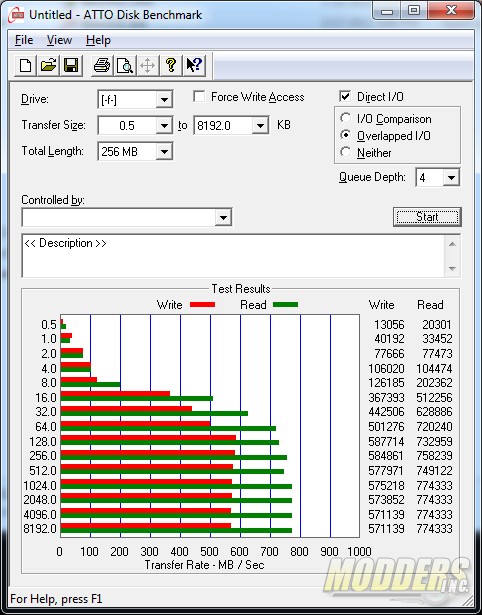482x615 pixels.
Task: Uncheck the Direct I/O checkbox
Action: point(345,96)
